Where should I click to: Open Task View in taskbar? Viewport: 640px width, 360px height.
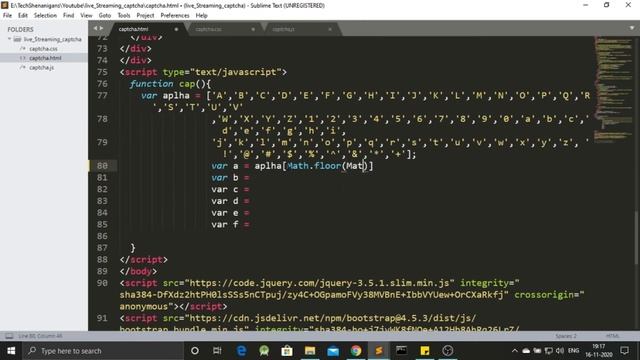[217, 351]
